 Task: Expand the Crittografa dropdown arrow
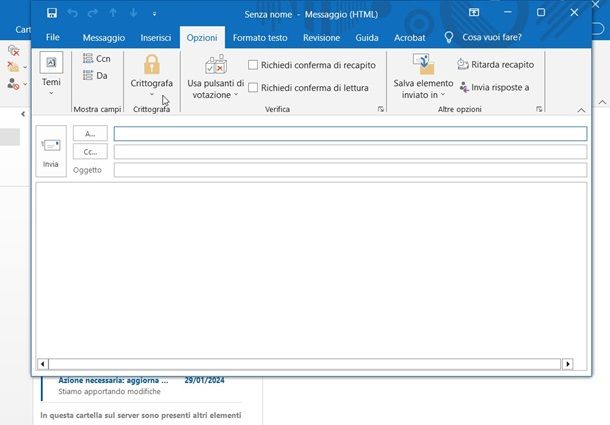(152, 94)
